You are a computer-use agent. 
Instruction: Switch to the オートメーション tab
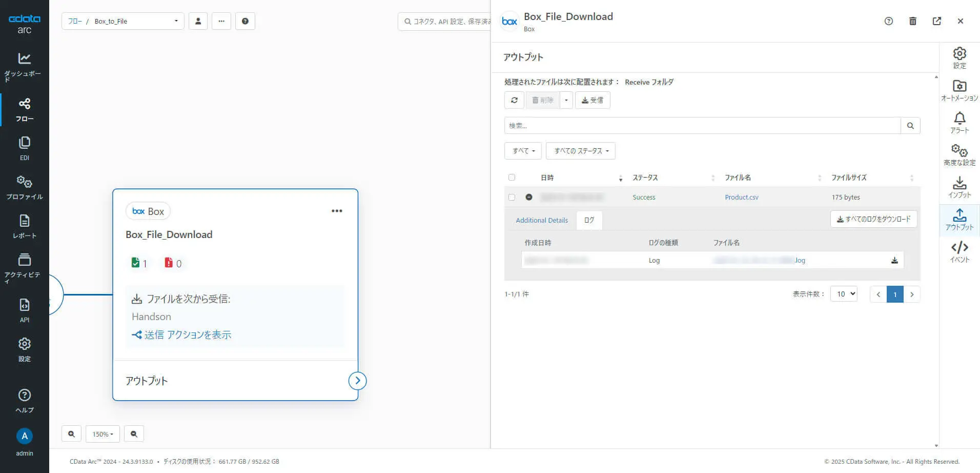pyautogui.click(x=959, y=90)
